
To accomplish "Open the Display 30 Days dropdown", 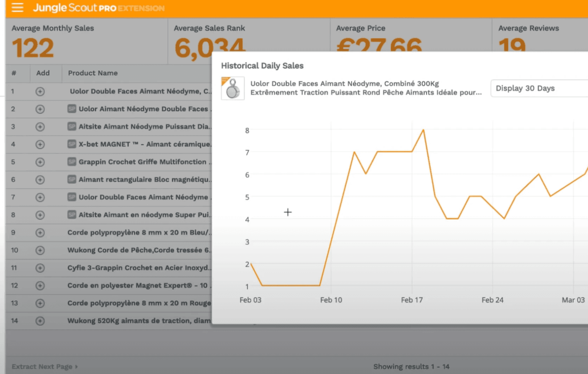I will [539, 88].
